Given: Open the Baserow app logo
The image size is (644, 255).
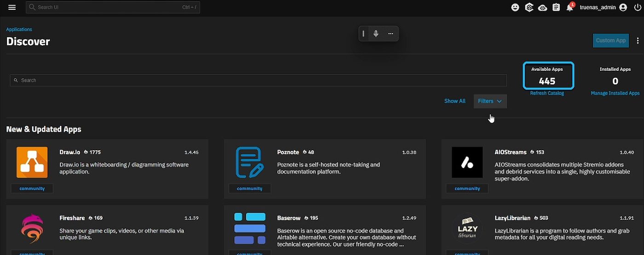Looking at the screenshot, I should point(250,228).
